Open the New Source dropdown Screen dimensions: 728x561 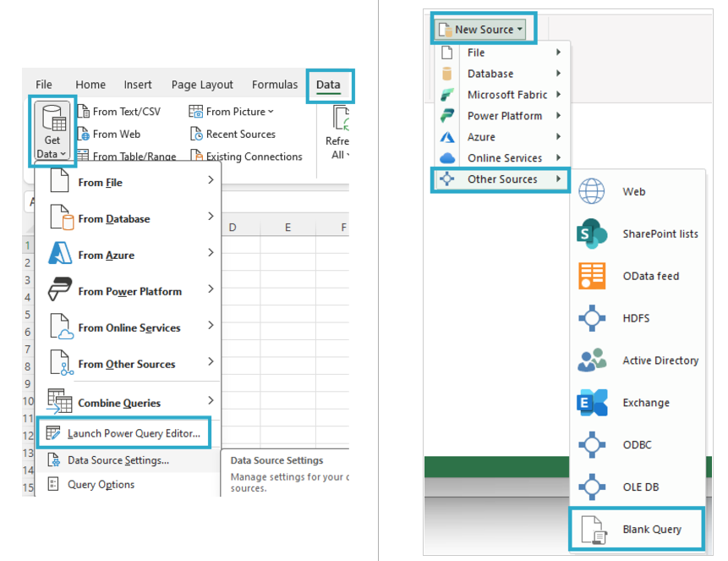(x=482, y=30)
